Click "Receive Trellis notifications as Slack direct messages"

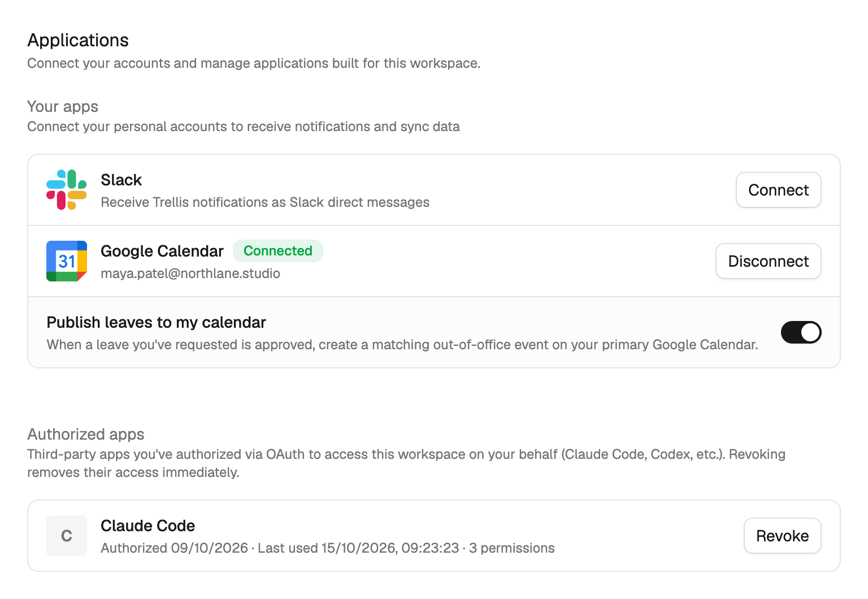click(265, 202)
